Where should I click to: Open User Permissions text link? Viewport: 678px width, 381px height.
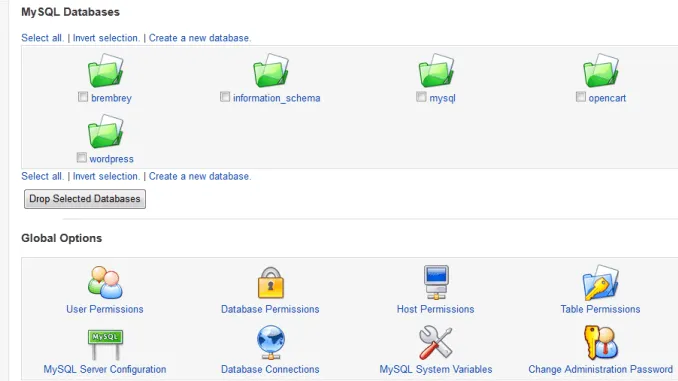[105, 309]
